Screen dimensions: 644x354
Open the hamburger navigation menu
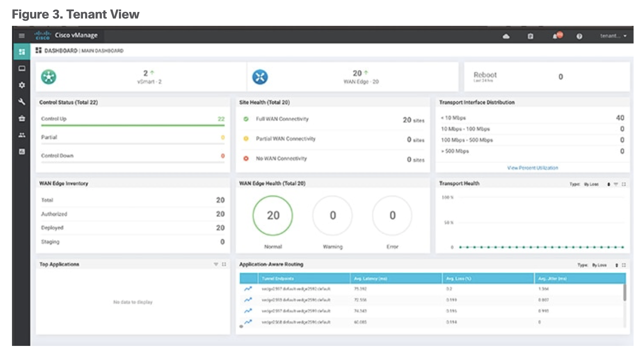click(x=22, y=35)
